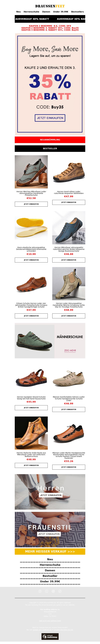The image size is (100, 644).
Task: Click JETZT EINKAUFEN on Herren banner
Action: point(51,495)
